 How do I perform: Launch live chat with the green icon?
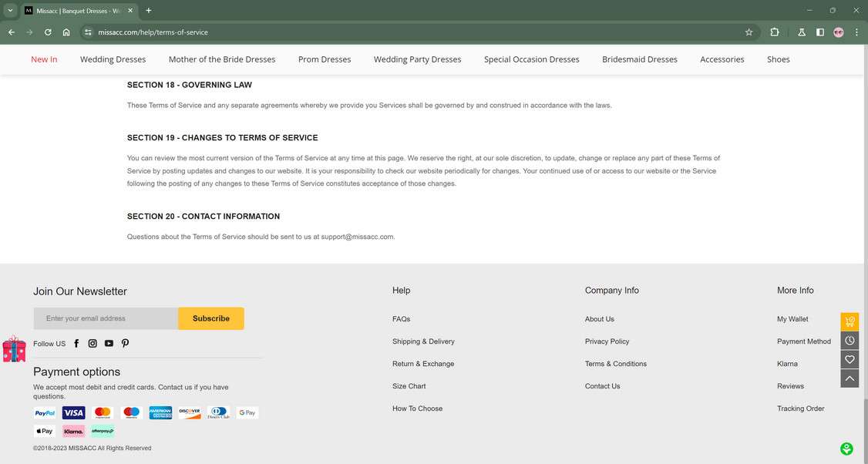pos(846,448)
